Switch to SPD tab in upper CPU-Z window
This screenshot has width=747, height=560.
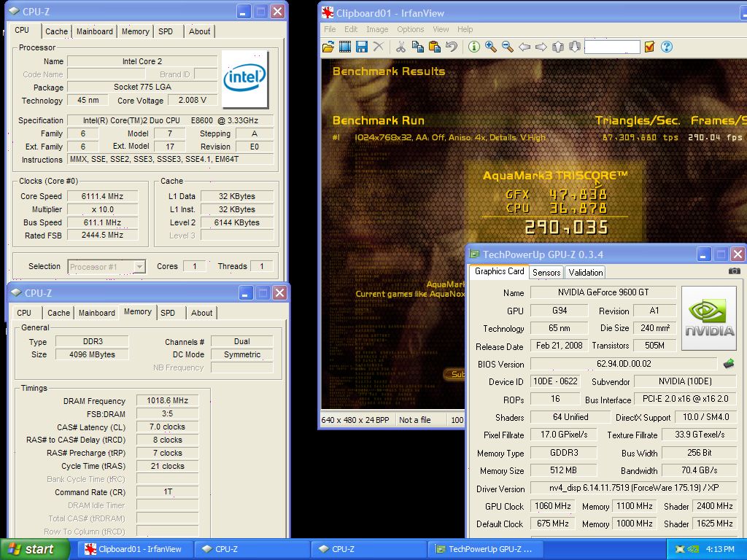pos(166,31)
